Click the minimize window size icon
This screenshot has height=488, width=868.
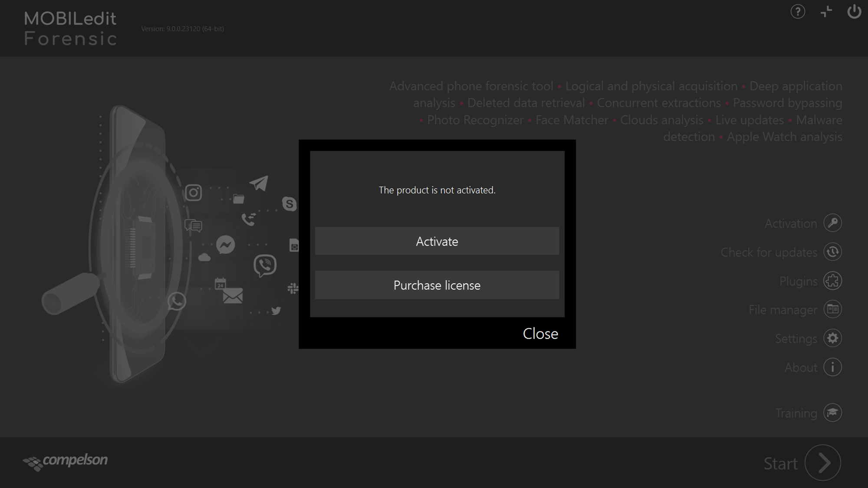point(826,12)
